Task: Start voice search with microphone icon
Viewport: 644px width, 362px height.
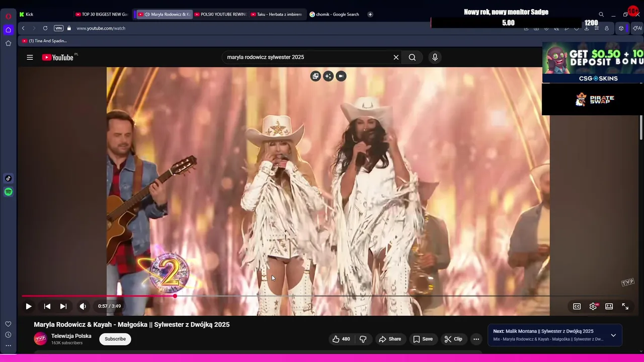Action: tap(435, 57)
